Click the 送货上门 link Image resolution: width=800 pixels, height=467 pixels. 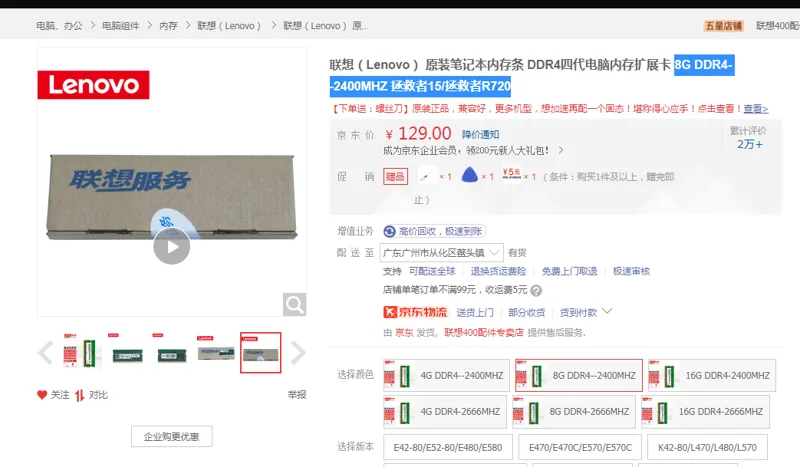pos(474,312)
